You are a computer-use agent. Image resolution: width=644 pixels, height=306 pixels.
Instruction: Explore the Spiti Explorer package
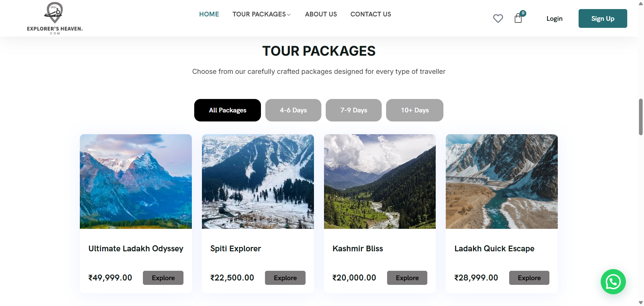point(285,278)
